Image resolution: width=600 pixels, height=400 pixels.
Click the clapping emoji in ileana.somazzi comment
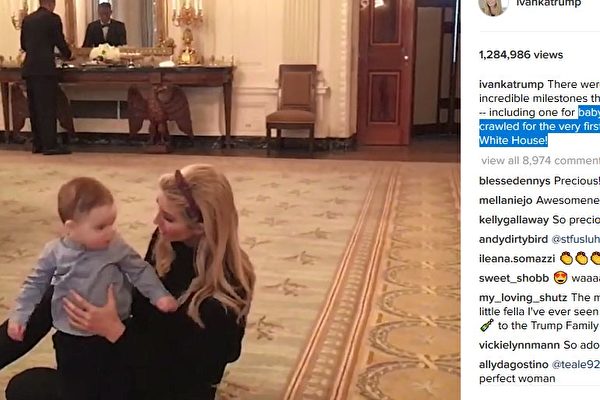pos(567,259)
